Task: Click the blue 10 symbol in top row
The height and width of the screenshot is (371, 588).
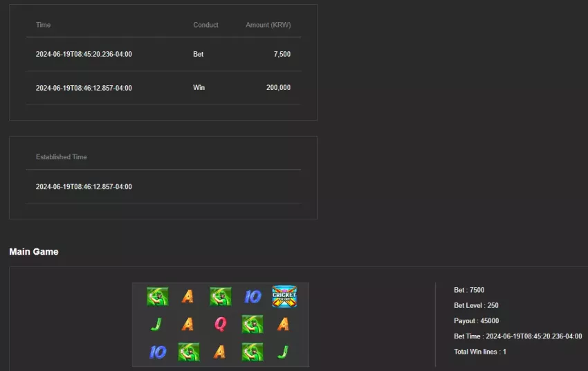Action: point(252,297)
